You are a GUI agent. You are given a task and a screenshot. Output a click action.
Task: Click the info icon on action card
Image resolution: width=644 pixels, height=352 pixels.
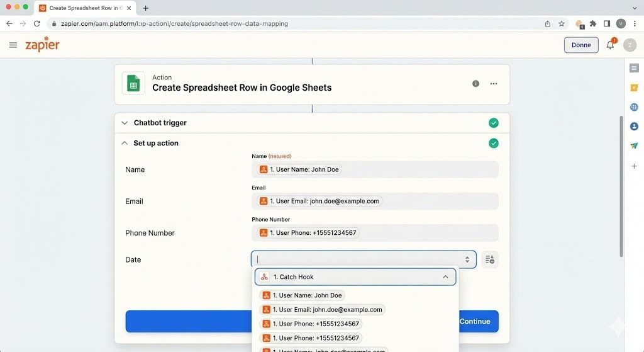pyautogui.click(x=475, y=84)
